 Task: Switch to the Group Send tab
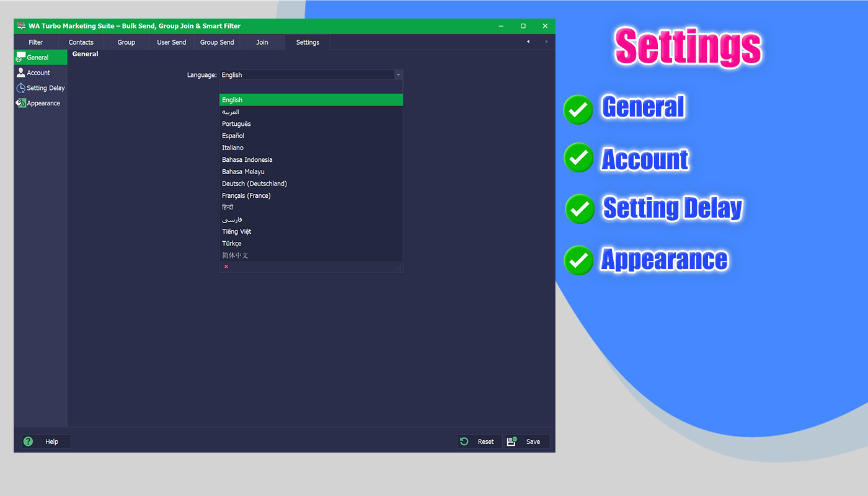(x=217, y=42)
